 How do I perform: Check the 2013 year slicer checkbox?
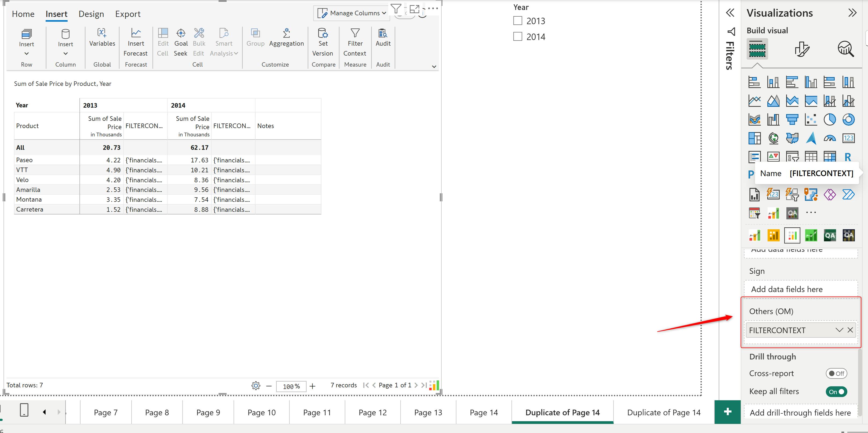pos(518,21)
